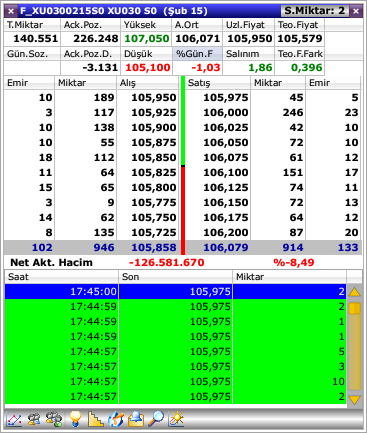Click the Satış column header
Image resolution: width=367 pixels, height=433 pixels.
(x=217, y=83)
